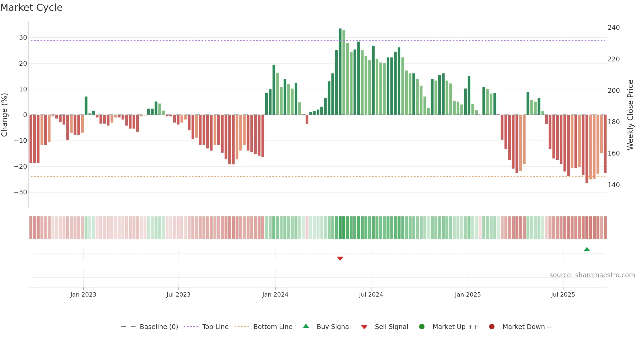Toggle Top Line legend entry

206,327
